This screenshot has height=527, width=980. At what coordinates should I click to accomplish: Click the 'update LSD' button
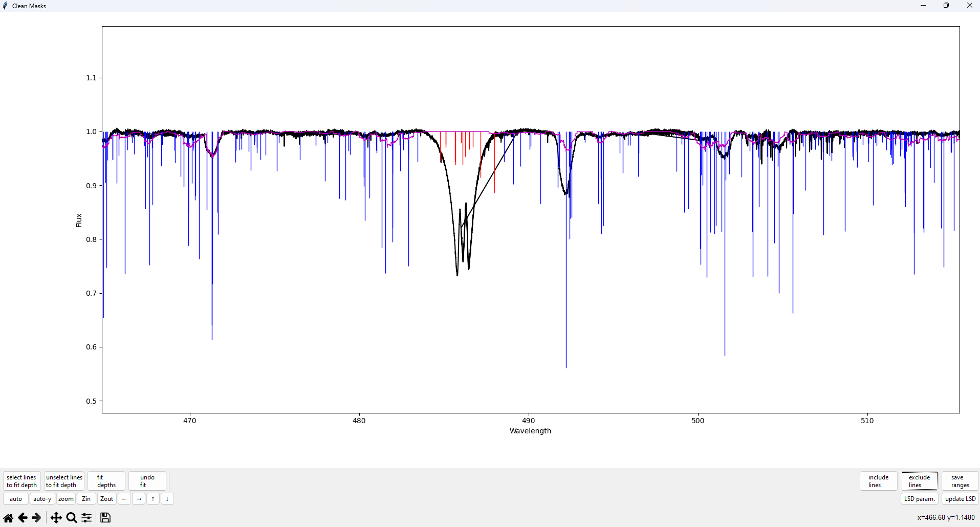(x=960, y=499)
